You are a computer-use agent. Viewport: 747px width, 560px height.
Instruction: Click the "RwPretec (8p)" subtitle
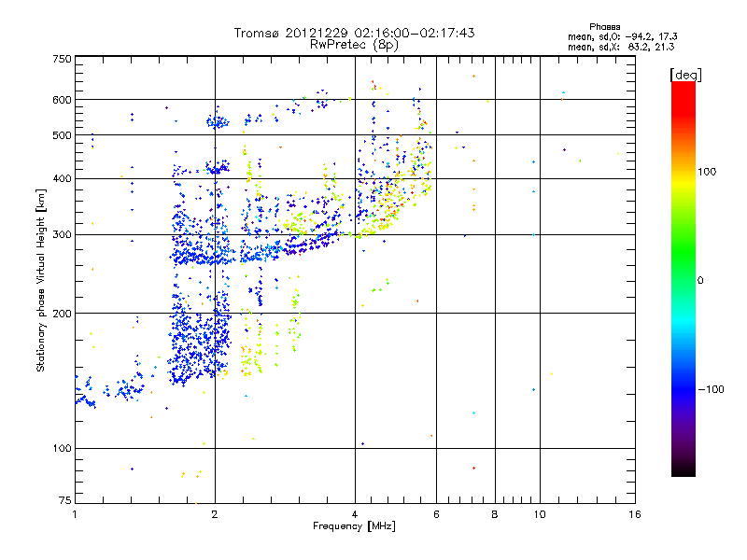(x=354, y=45)
